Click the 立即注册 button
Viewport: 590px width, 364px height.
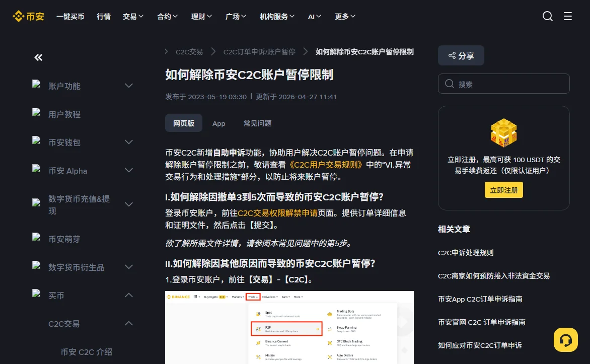point(504,190)
